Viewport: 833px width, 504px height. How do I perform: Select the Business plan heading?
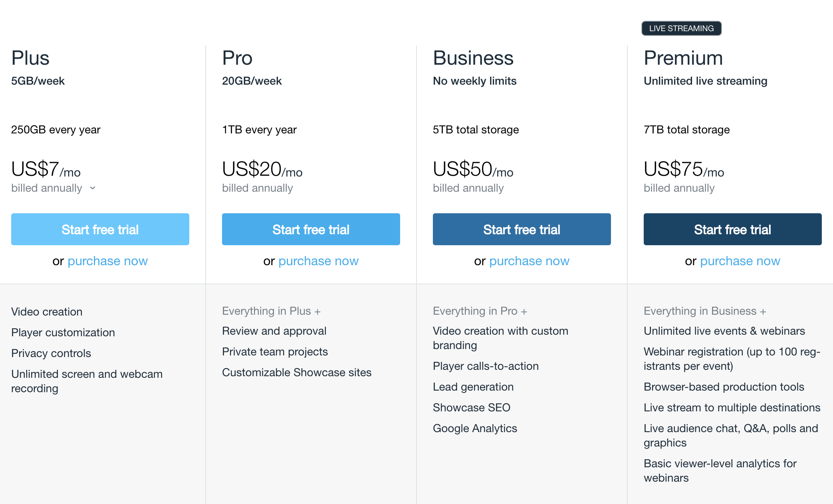pos(473,58)
